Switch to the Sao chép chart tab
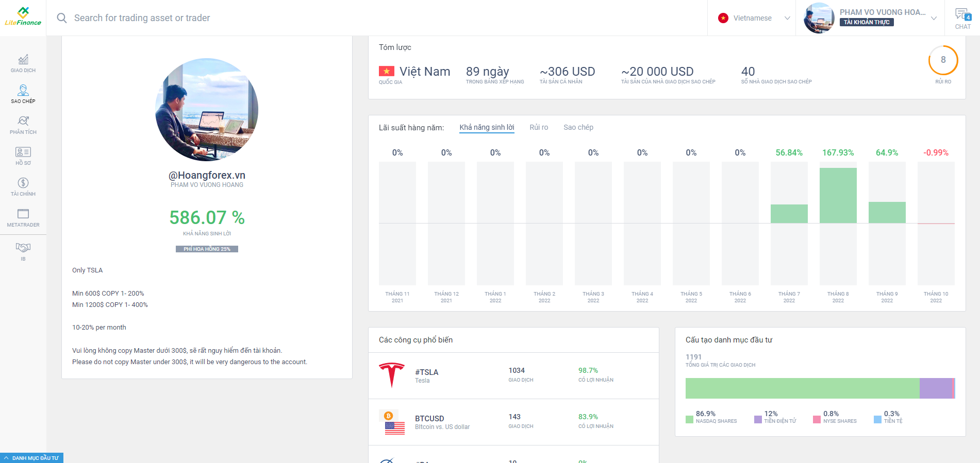 pos(578,127)
